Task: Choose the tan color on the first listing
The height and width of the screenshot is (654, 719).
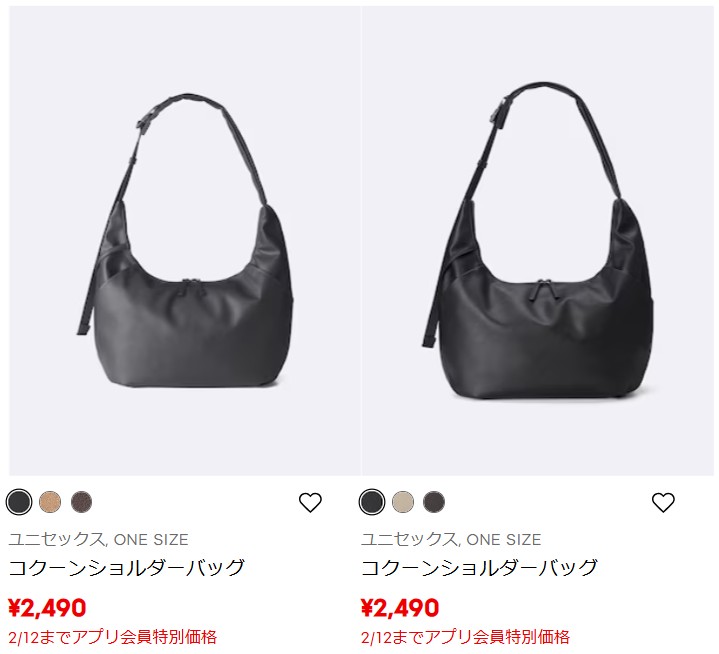Action: click(50, 502)
